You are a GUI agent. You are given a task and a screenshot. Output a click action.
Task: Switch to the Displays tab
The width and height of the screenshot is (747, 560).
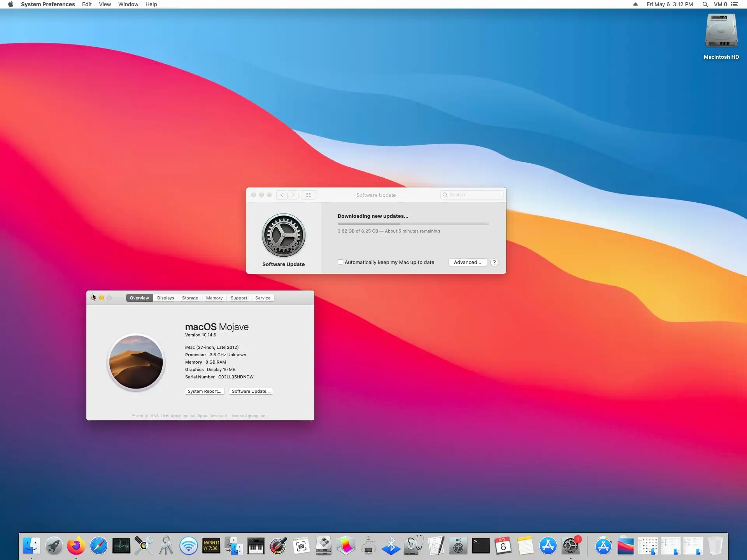(x=165, y=298)
